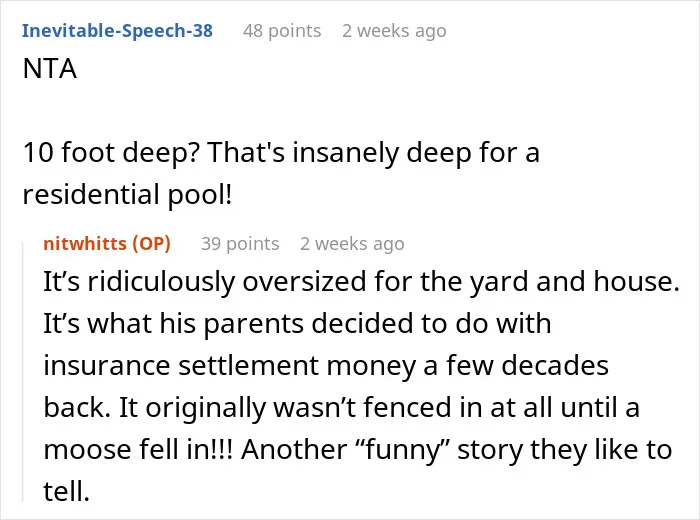Collapse reply thread using vertical line
The width and height of the screenshot is (700, 520).
[x=23, y=370]
